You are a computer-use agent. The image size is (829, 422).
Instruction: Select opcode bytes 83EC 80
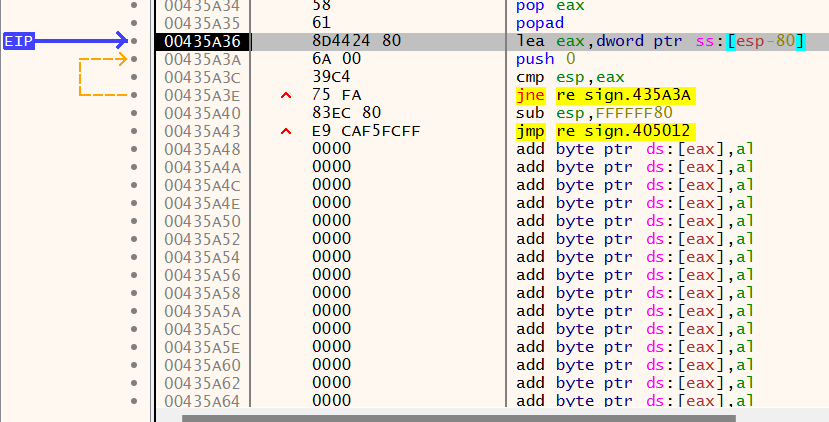point(346,113)
